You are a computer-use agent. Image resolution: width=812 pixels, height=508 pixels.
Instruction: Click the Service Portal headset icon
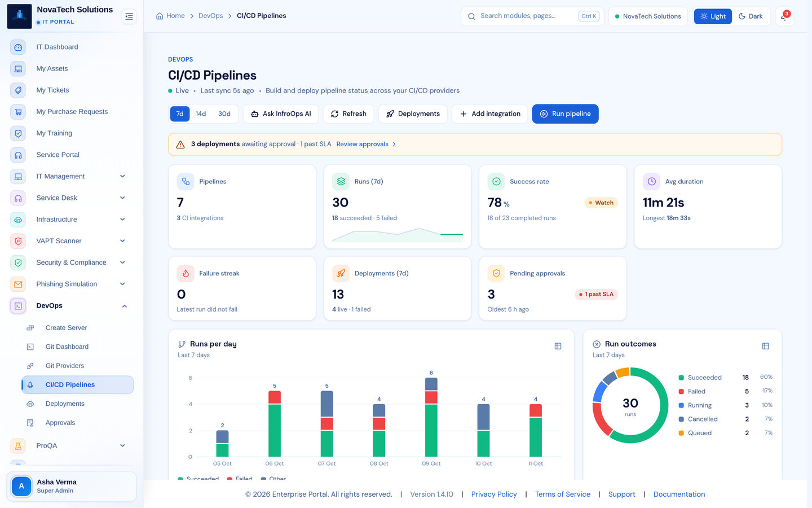tap(18, 155)
